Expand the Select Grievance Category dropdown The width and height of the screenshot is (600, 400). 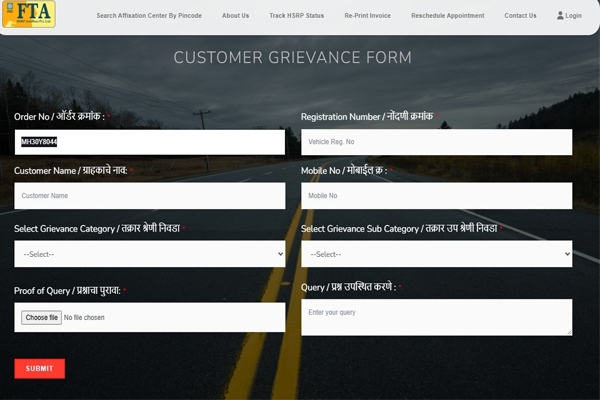tap(150, 254)
